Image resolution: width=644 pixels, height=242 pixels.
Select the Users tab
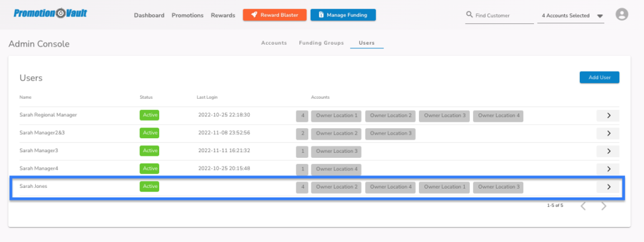(x=367, y=43)
